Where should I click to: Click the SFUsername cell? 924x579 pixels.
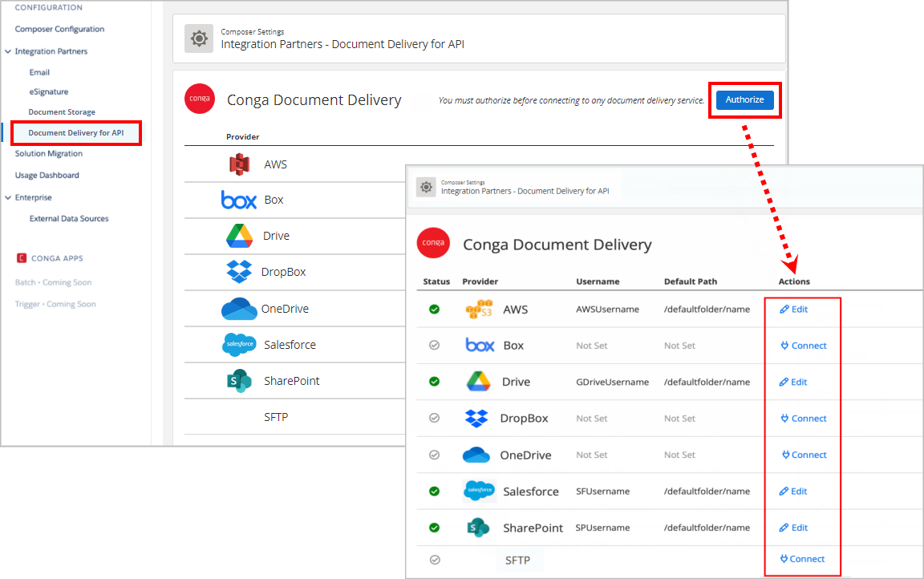click(603, 492)
